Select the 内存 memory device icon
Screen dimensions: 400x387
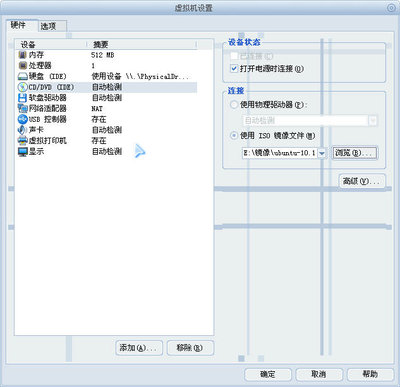[x=23, y=55]
